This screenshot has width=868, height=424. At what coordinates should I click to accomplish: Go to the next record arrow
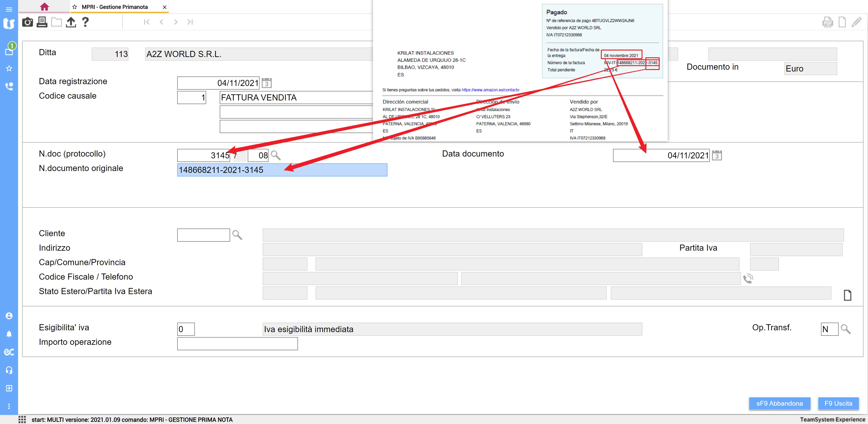176,22
